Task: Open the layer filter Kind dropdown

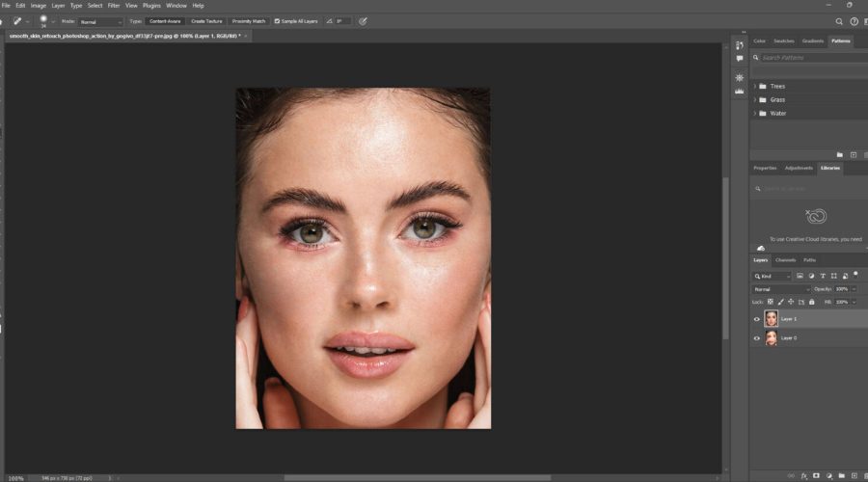Action: 773,276
